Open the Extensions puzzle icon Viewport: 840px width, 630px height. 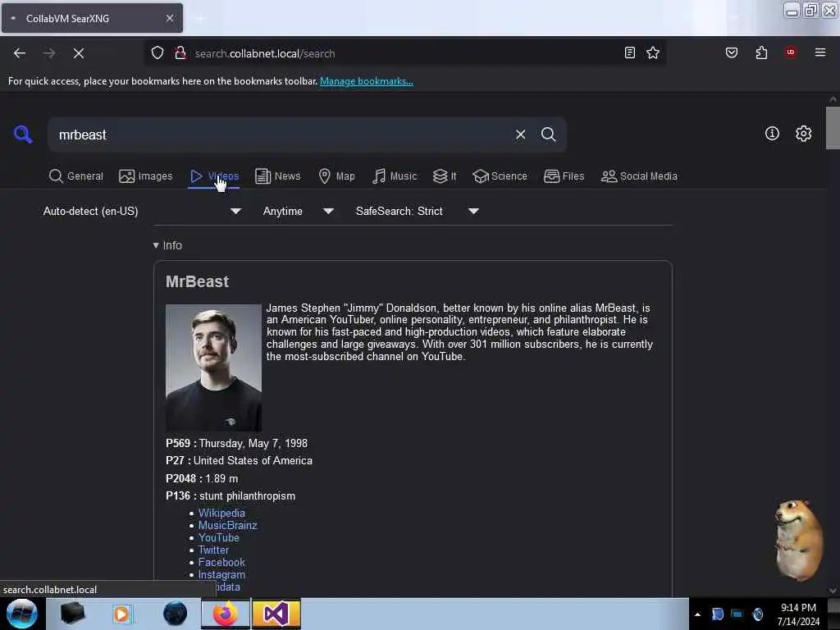coord(761,52)
